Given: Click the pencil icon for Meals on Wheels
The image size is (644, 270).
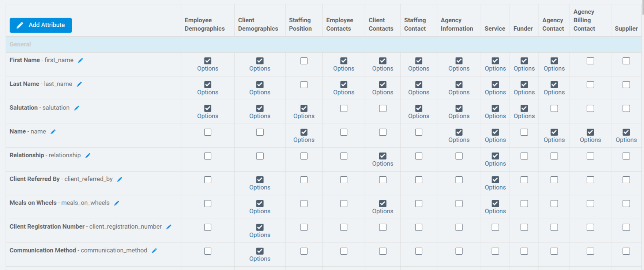Looking at the screenshot, I should 117,203.
